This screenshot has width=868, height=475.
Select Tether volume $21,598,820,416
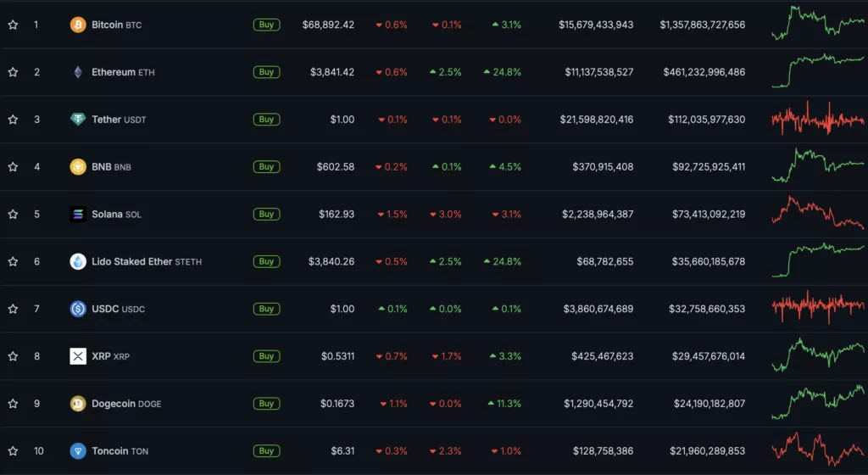click(x=597, y=119)
